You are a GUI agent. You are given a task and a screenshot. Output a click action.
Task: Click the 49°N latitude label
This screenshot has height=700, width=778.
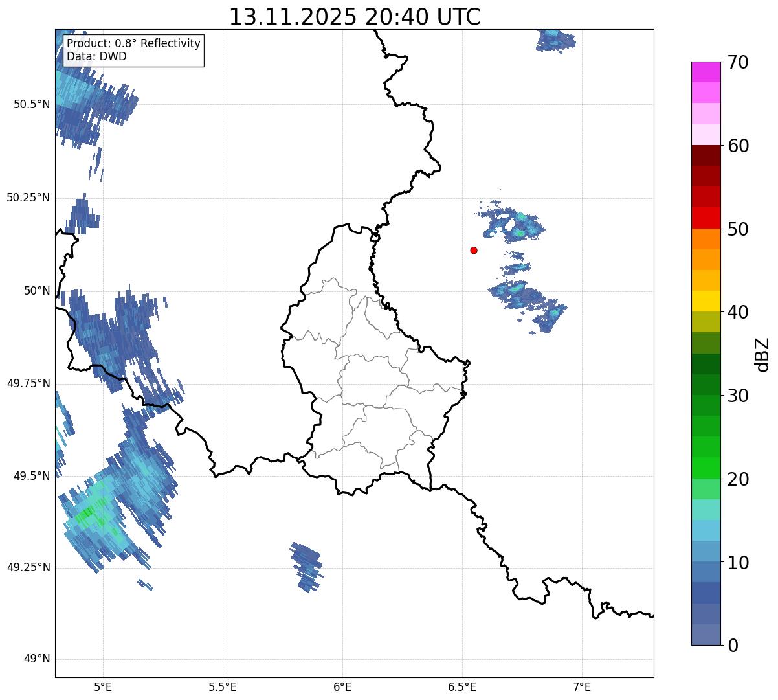tap(37, 659)
